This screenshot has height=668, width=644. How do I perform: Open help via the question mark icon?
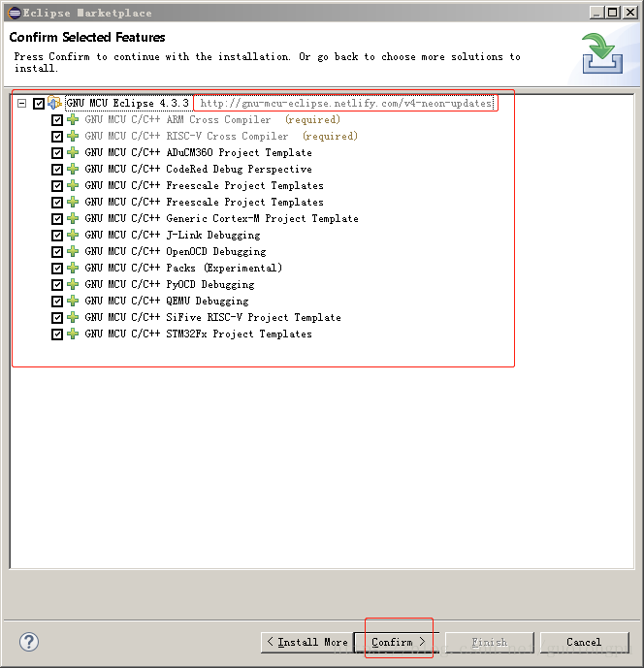29,642
